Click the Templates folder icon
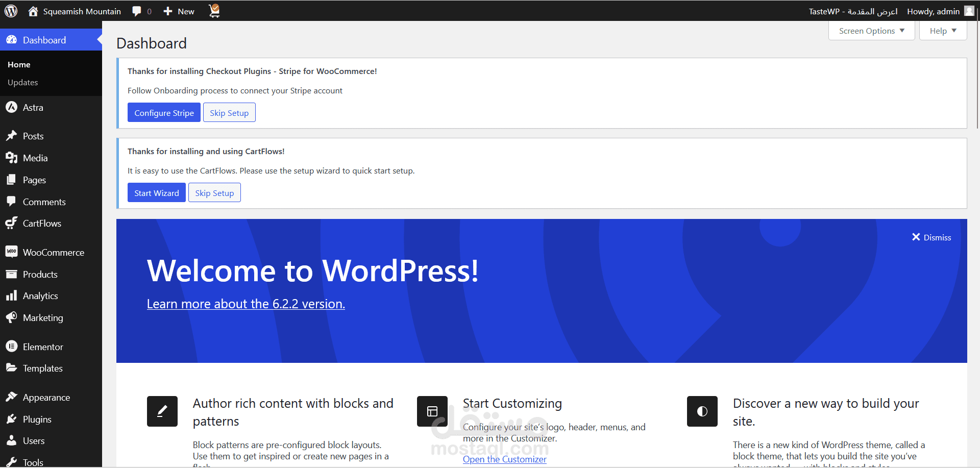 click(11, 368)
